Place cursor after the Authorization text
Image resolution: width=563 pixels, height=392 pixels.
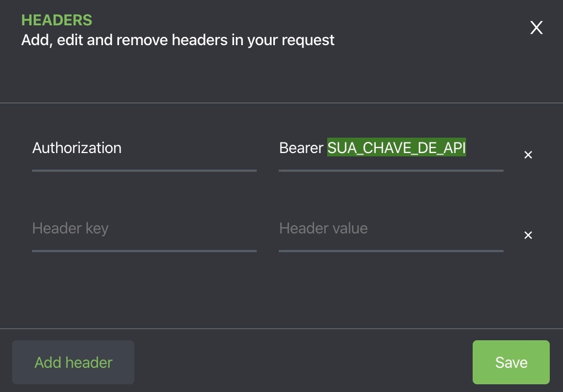[122, 148]
